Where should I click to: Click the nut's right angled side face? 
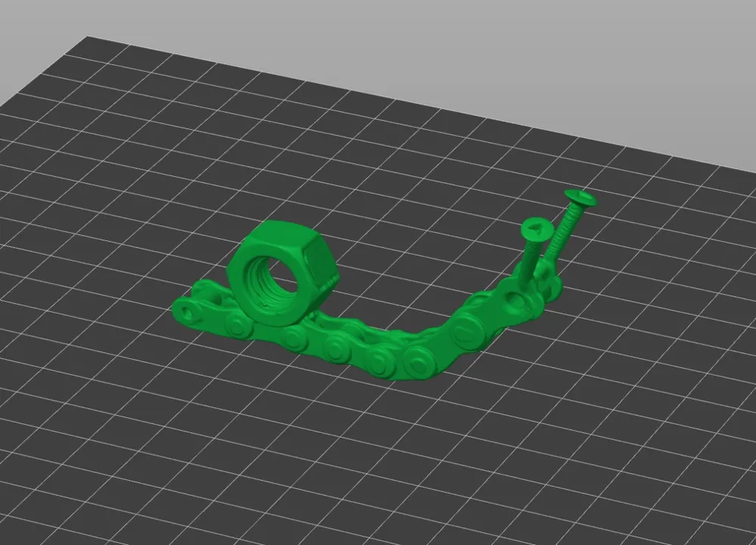324,265
